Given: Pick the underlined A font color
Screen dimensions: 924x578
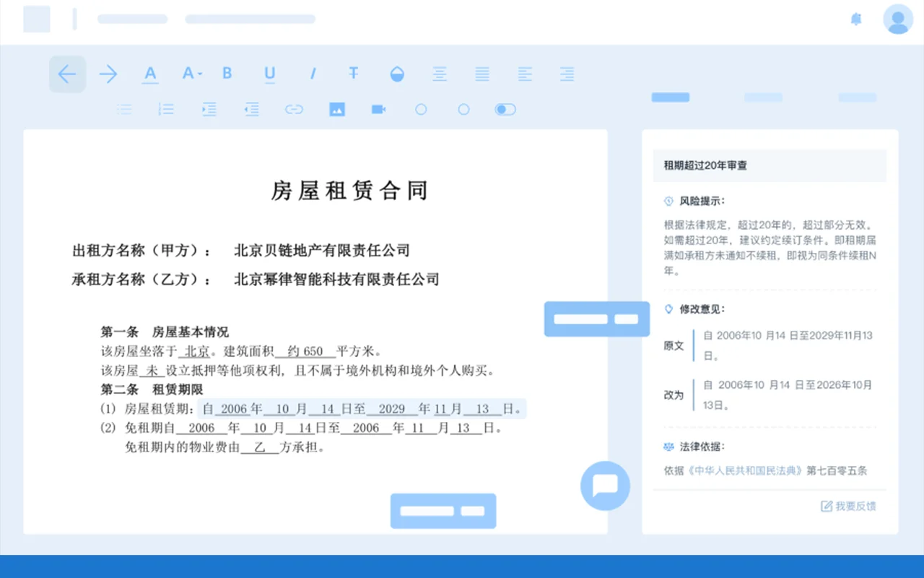Looking at the screenshot, I should click(x=150, y=74).
